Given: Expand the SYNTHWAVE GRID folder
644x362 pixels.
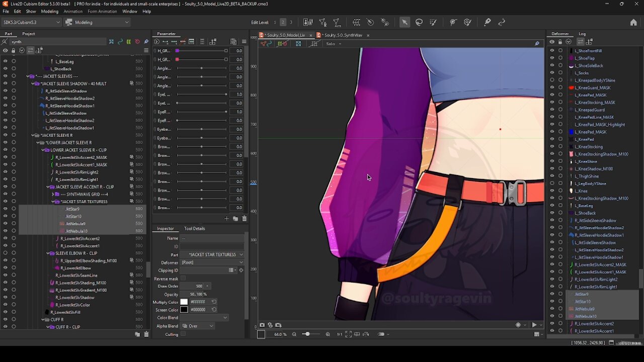Looking at the screenshot, I should tap(52, 194).
